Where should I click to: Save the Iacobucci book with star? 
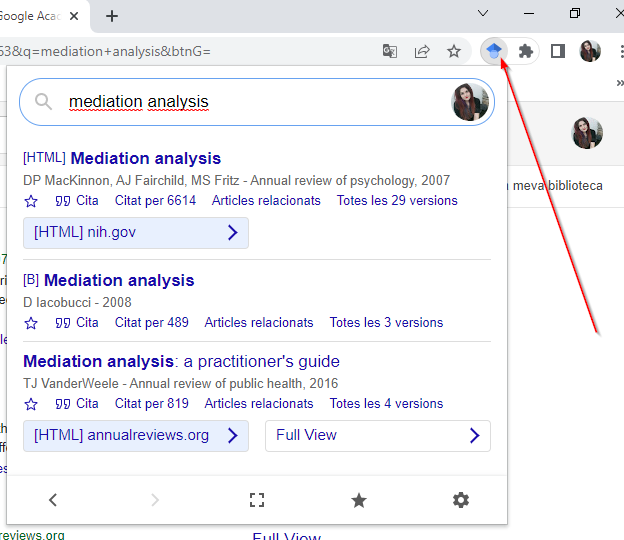31,323
